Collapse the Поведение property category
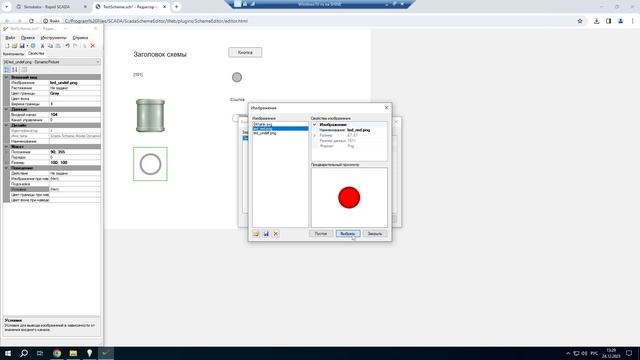The height and width of the screenshot is (360, 640). point(6,168)
